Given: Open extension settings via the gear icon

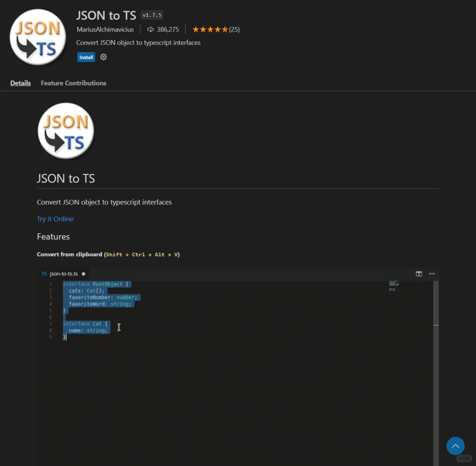Looking at the screenshot, I should click(103, 57).
